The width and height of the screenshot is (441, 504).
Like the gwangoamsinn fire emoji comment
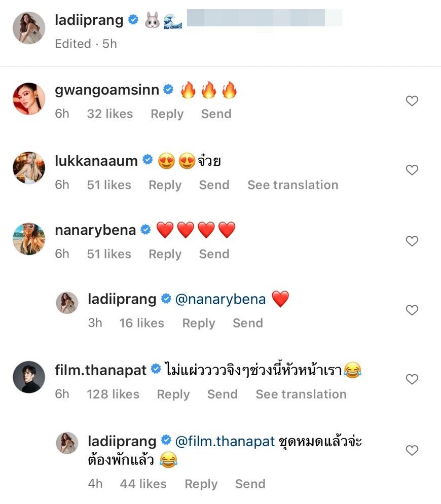click(x=412, y=101)
